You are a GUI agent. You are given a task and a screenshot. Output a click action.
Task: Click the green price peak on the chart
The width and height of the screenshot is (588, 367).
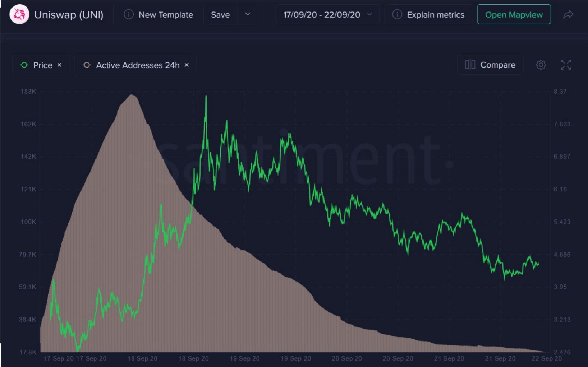point(206,96)
